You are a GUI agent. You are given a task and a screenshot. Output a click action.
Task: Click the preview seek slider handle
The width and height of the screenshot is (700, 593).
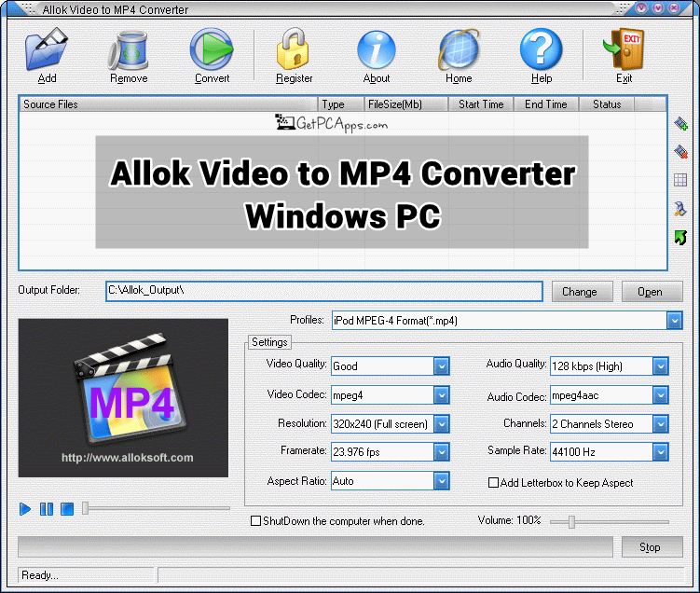click(85, 508)
